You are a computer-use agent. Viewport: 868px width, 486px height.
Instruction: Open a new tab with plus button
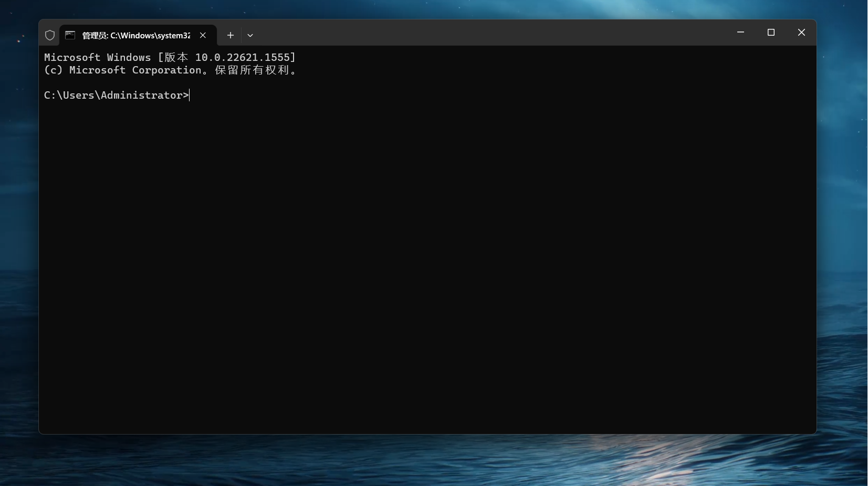[x=231, y=35]
